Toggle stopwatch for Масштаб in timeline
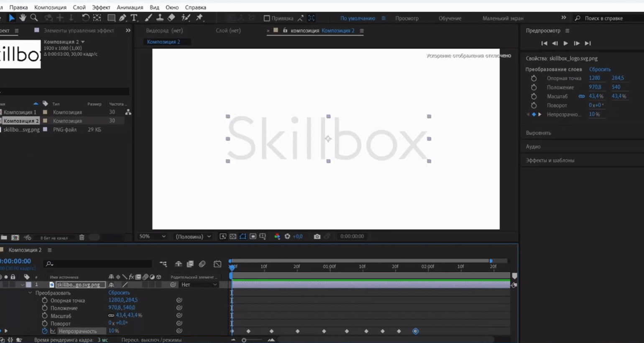The height and width of the screenshot is (343, 644). point(45,316)
